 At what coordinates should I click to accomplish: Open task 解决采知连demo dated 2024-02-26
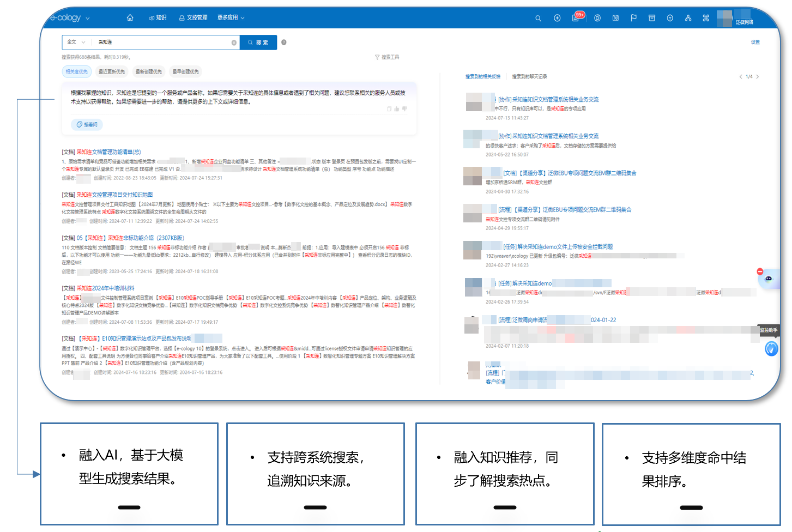pos(525,283)
